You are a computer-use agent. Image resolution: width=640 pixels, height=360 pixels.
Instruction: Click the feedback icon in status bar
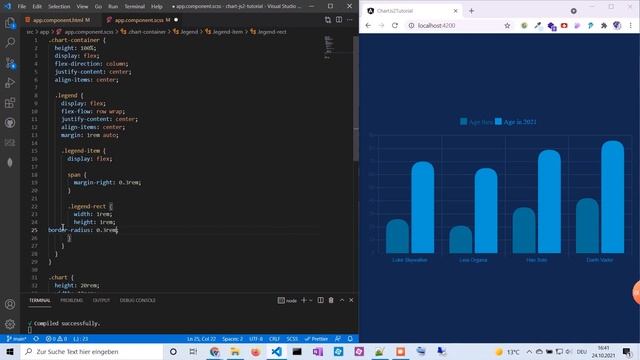coord(338,339)
